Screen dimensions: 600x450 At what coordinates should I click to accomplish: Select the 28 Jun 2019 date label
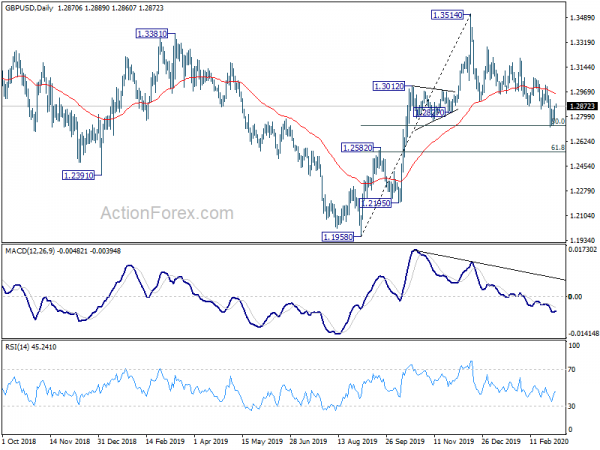click(308, 441)
